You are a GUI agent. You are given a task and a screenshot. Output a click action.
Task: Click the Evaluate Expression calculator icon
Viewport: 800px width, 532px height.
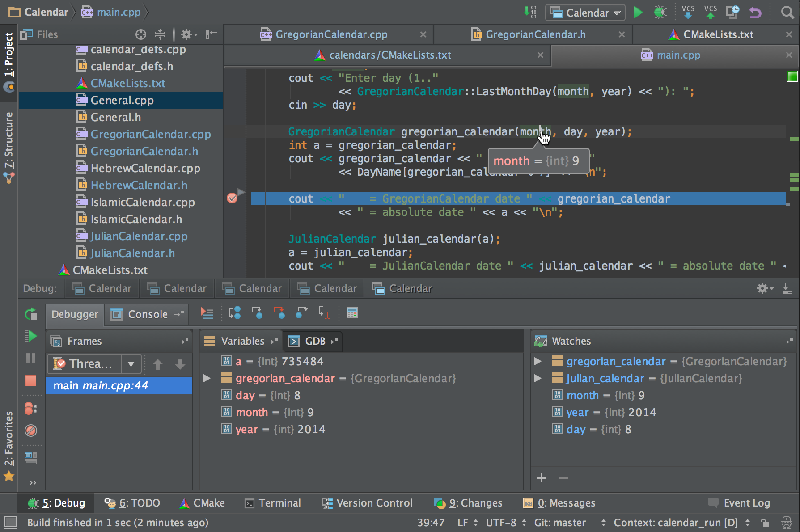pos(352,313)
